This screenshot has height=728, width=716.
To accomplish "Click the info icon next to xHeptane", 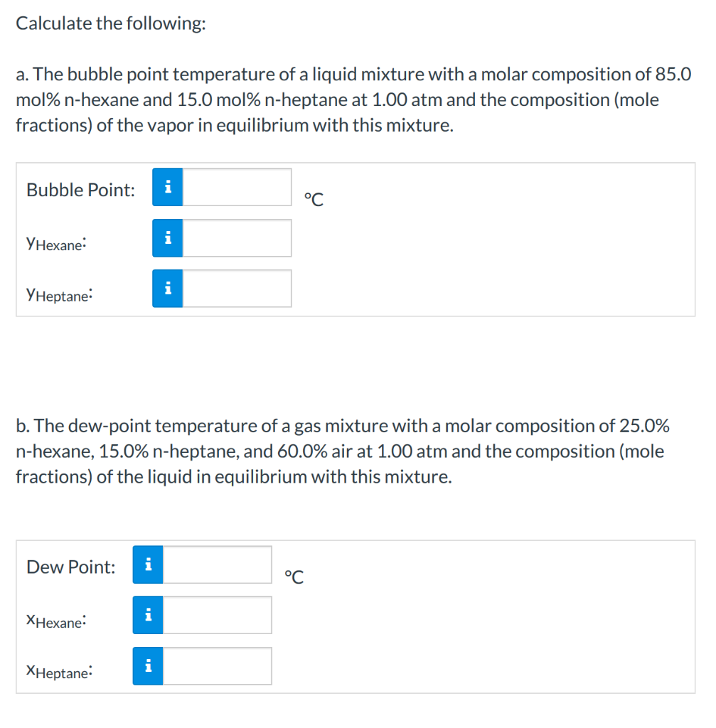I will coord(148,665).
